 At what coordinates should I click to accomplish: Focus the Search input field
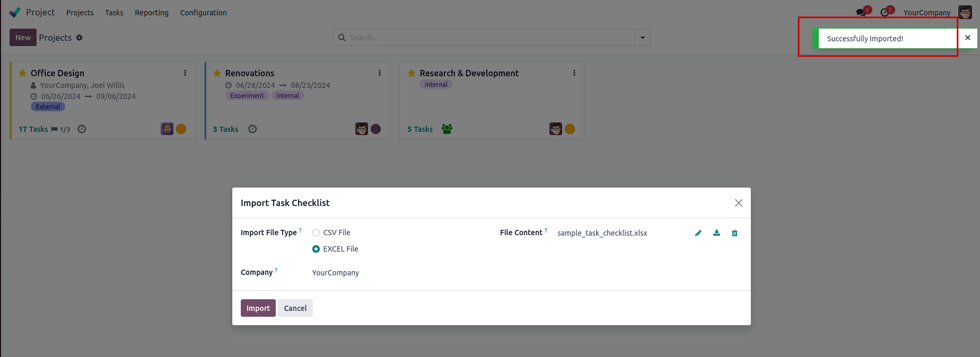[488, 38]
